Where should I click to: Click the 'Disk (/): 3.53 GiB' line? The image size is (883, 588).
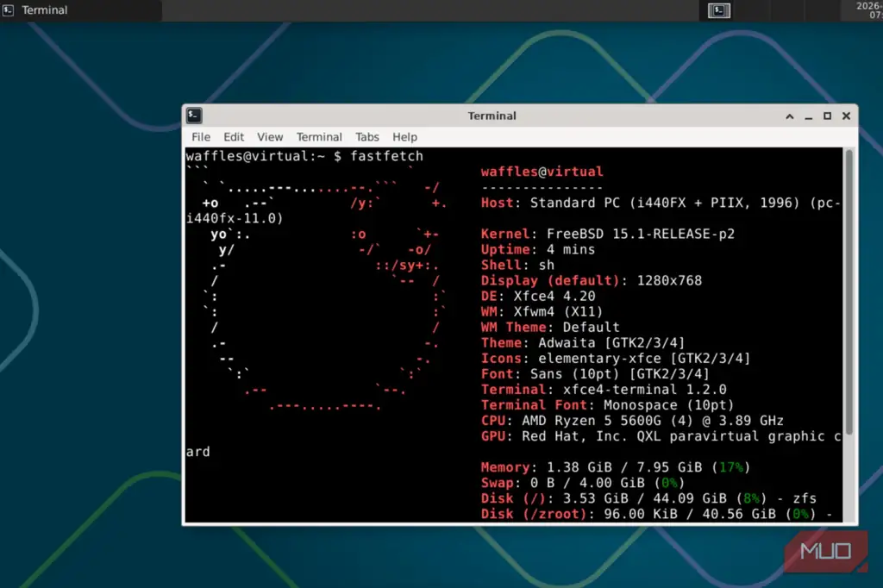pos(648,498)
